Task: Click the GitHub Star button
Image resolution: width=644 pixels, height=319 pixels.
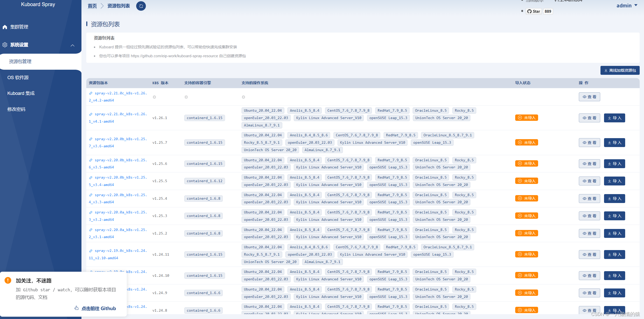Action: [534, 11]
